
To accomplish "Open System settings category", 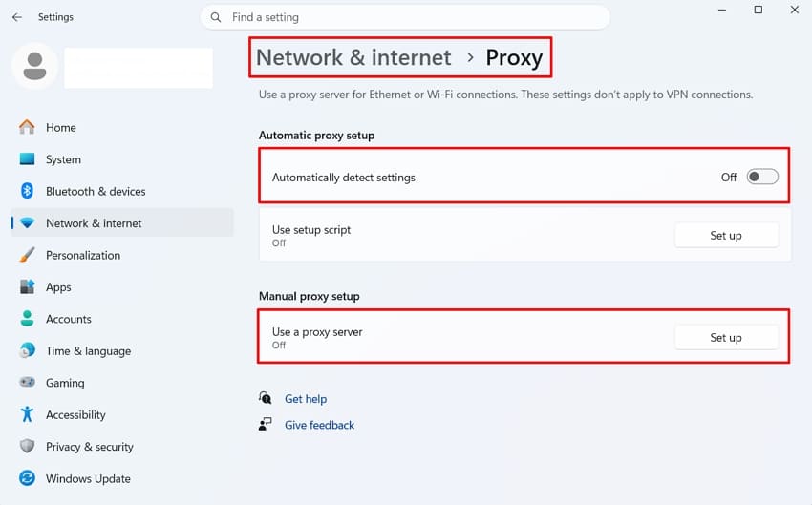I will coord(122,159).
